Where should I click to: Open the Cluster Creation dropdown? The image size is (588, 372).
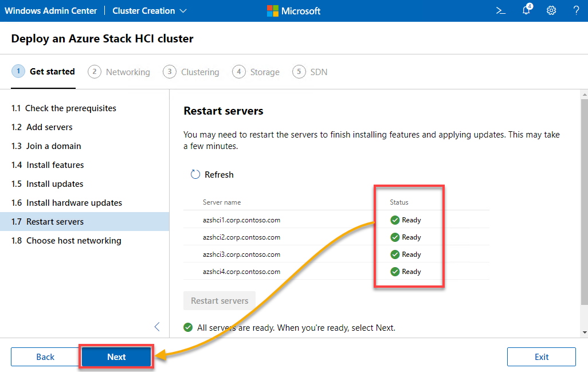[x=149, y=11]
